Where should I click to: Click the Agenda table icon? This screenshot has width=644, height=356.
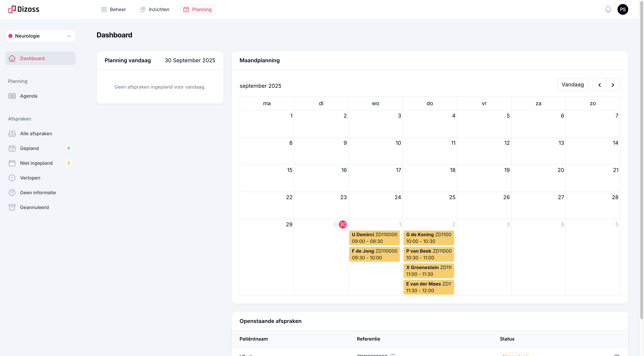click(12, 96)
